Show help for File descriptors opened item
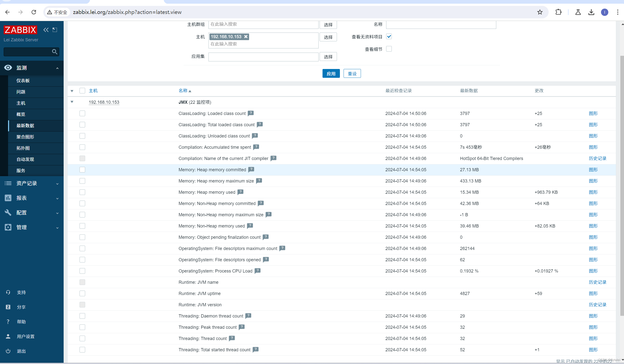The height and width of the screenshot is (364, 624). [x=266, y=260]
